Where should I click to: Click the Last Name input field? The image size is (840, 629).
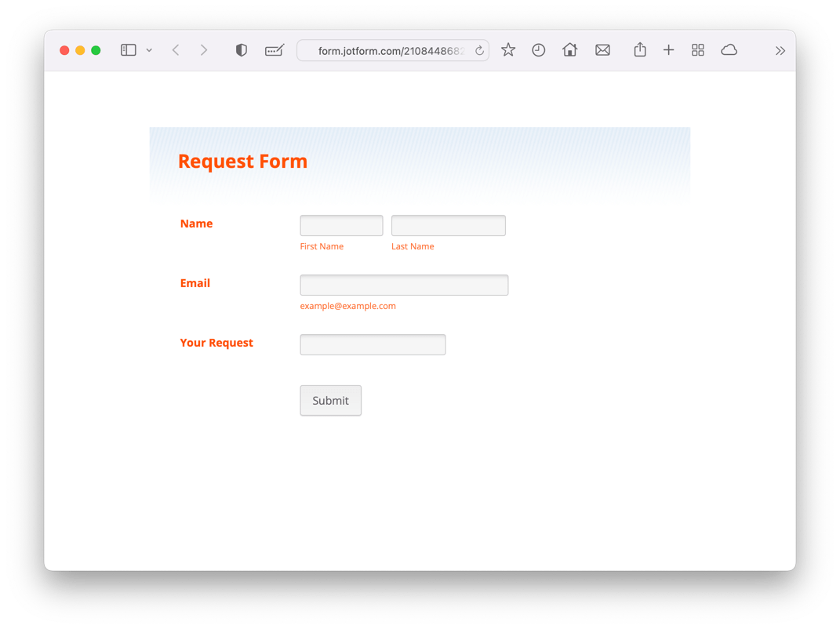point(449,226)
